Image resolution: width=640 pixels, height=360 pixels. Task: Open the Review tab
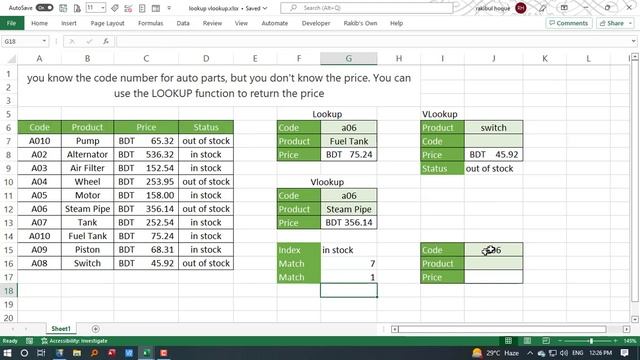(212, 23)
